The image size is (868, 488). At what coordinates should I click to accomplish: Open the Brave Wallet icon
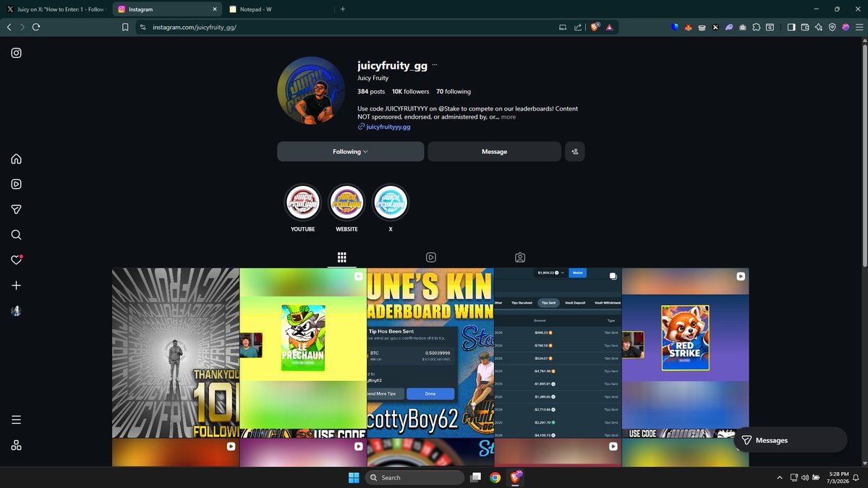pyautogui.click(x=805, y=27)
